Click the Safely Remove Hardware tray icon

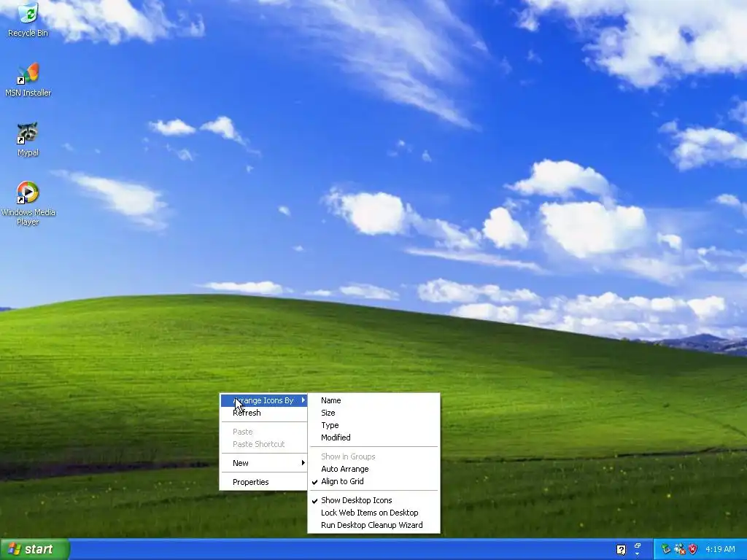[666, 549]
